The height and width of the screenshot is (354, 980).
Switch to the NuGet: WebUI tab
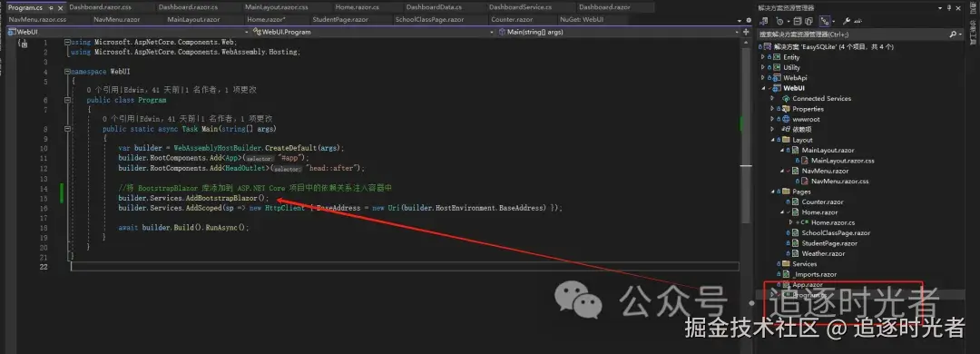click(x=582, y=19)
